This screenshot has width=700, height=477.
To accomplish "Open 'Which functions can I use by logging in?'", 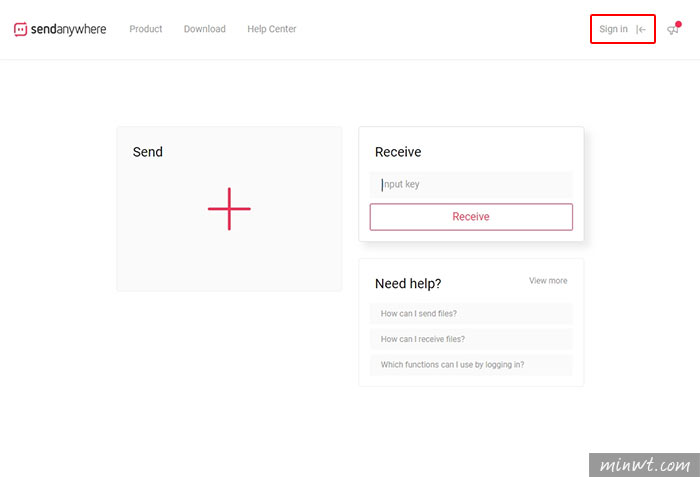I will [x=471, y=364].
